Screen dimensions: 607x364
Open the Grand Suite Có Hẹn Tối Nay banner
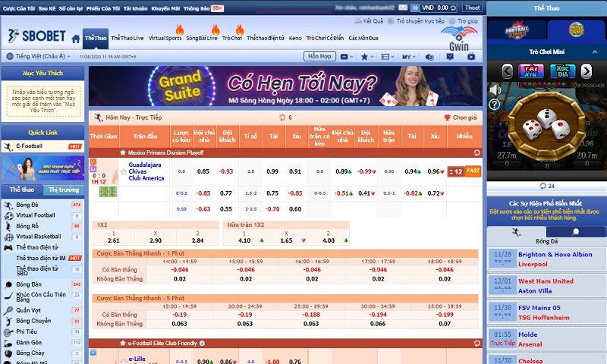click(286, 86)
